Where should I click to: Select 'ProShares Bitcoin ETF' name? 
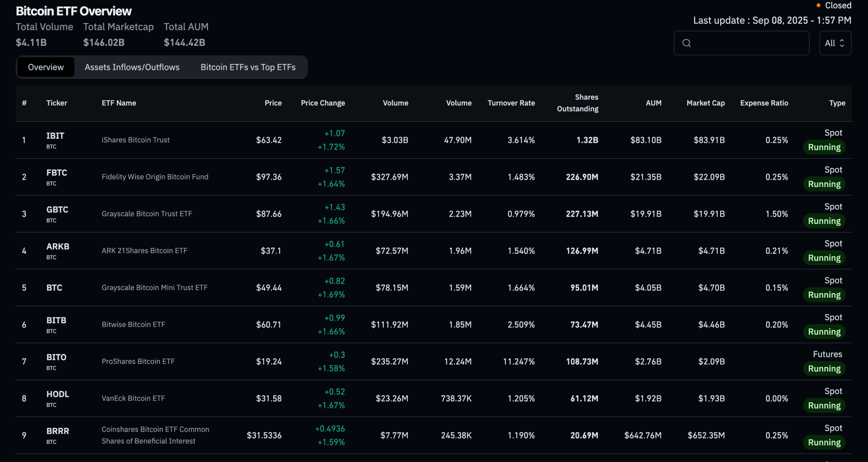[138, 362]
